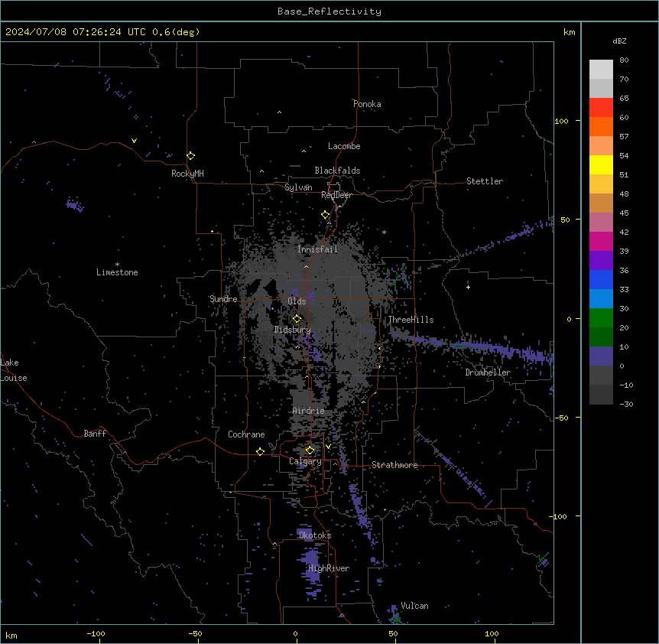Click the Calgary label
The image size is (659, 644).
coord(305,461)
